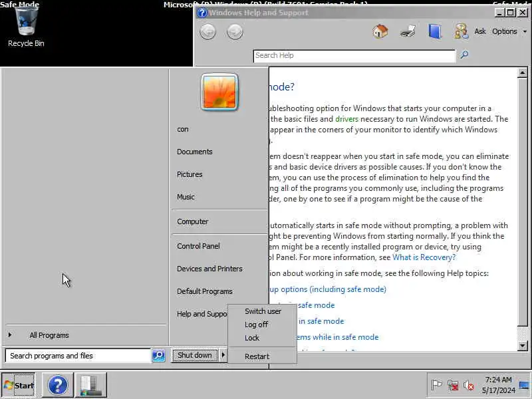Open Help and Support from Start menu

(201, 314)
